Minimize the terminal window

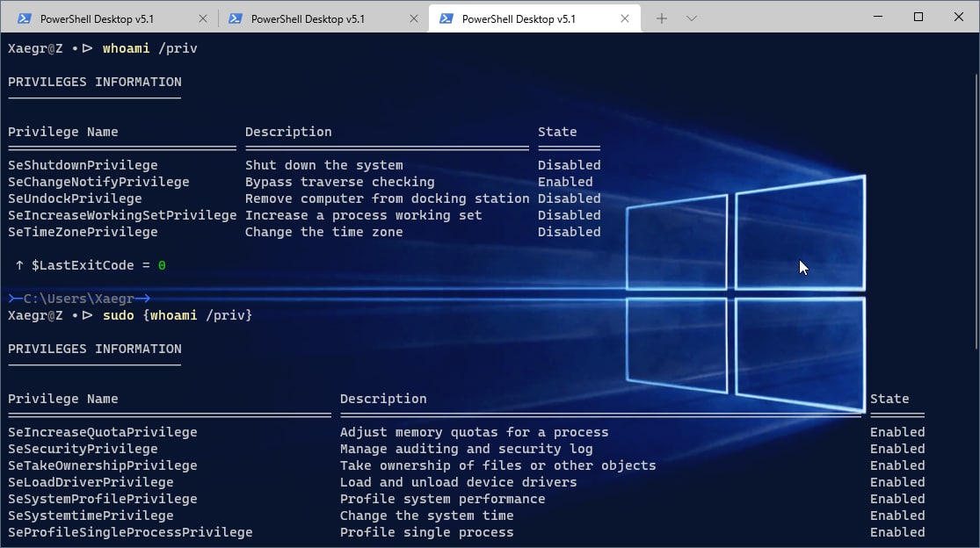(x=878, y=17)
